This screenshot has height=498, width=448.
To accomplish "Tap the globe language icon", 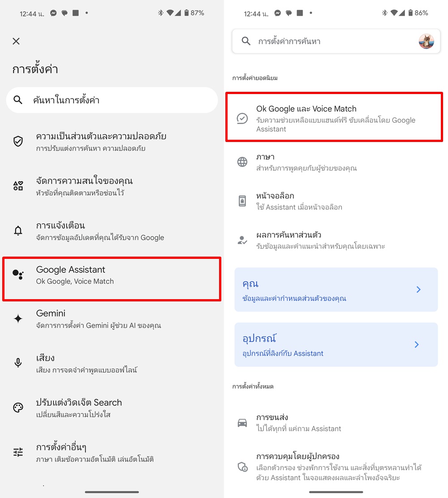I will pos(242,162).
